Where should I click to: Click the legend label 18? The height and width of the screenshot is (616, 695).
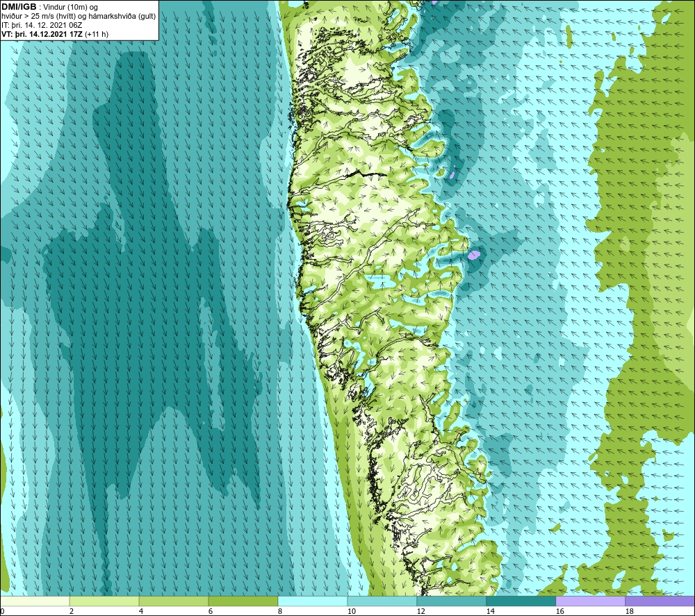pyautogui.click(x=629, y=611)
